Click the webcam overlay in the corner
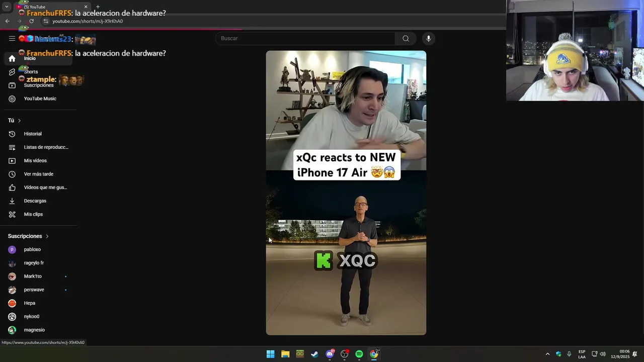Screen dimensions: 644x362 (x=575, y=50)
